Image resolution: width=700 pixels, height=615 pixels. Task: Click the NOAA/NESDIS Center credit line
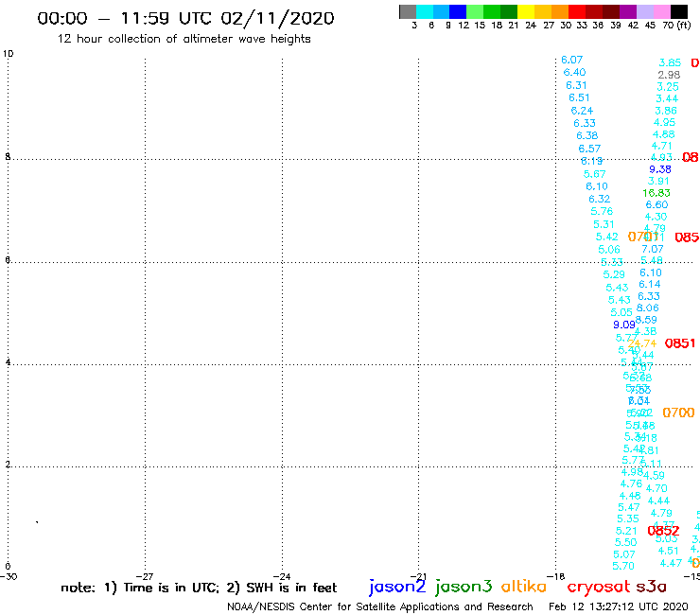coord(380,606)
